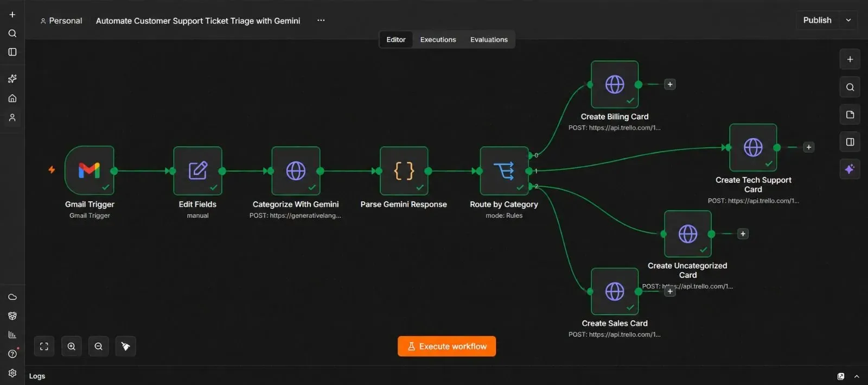Open settings gear in sidebar
868x385 pixels.
coord(12,373)
